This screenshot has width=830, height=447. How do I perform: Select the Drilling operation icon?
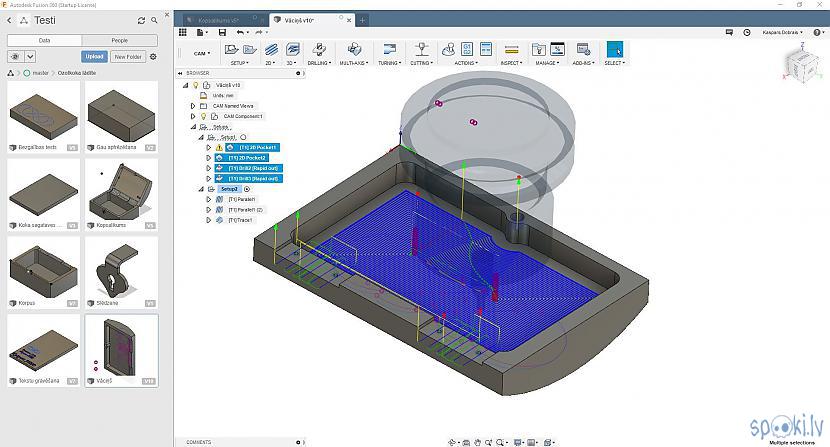[x=319, y=50]
